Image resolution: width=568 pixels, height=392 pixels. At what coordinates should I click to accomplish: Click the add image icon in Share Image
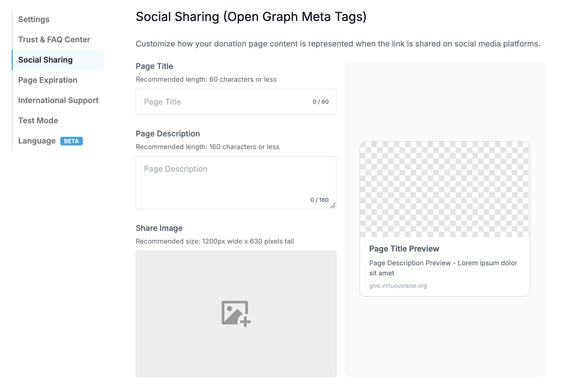tap(236, 314)
